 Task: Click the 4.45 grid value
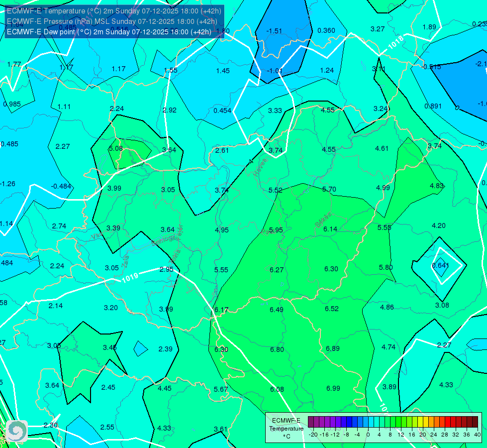point(165,388)
